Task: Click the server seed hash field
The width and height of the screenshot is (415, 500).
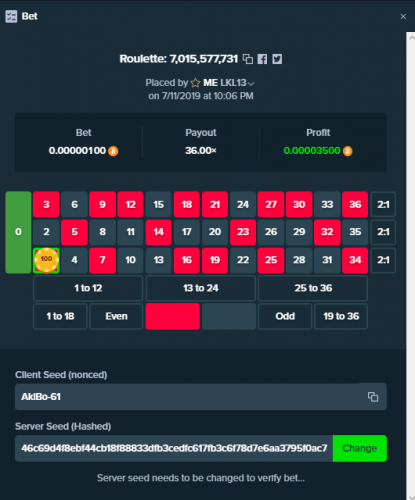Action: 174,448
